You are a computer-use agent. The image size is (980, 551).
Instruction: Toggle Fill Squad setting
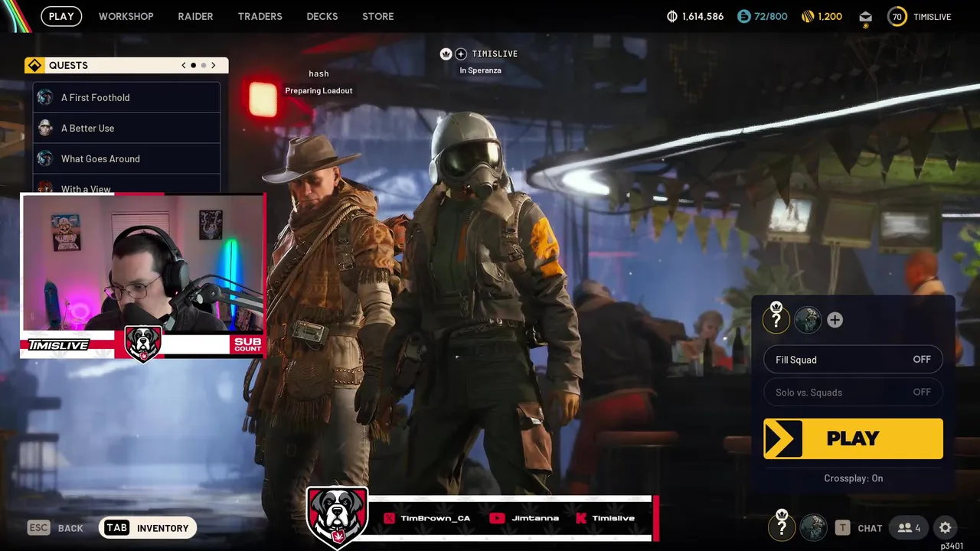point(853,360)
